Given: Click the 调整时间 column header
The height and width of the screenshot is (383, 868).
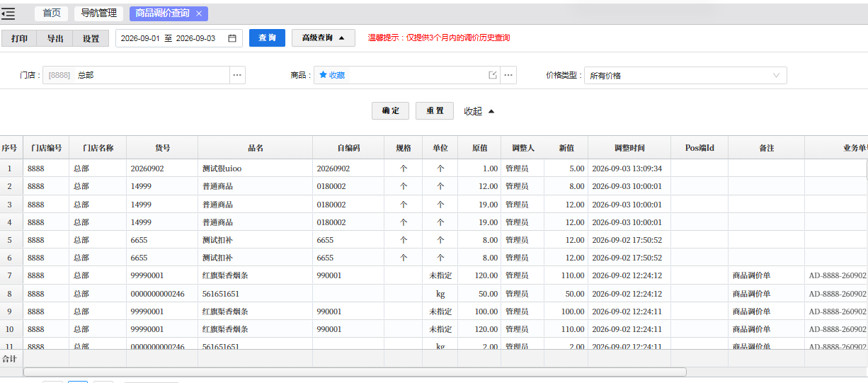Looking at the screenshot, I should 629,148.
